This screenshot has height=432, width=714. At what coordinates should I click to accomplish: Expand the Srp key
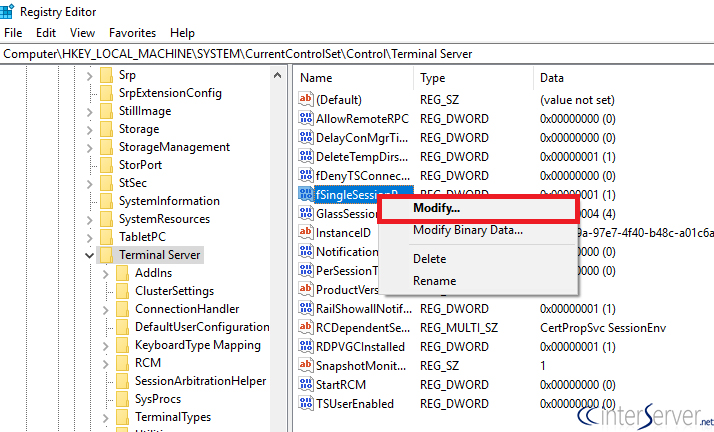point(90,76)
